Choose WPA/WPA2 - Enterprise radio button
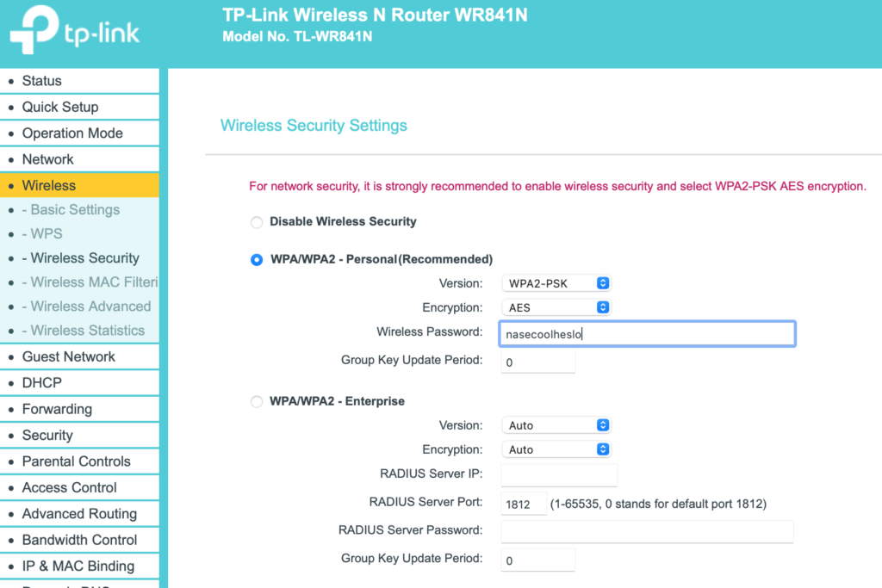This screenshot has height=588, width=882. (257, 402)
